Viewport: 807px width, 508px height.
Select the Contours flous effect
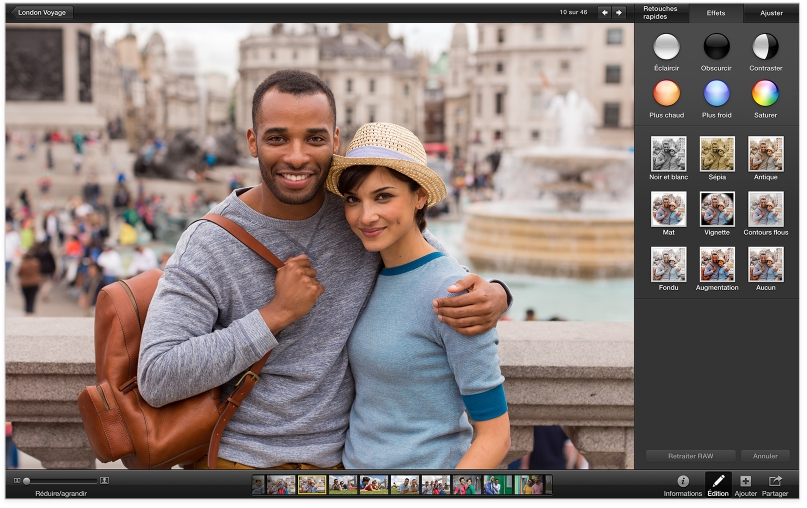(765, 209)
